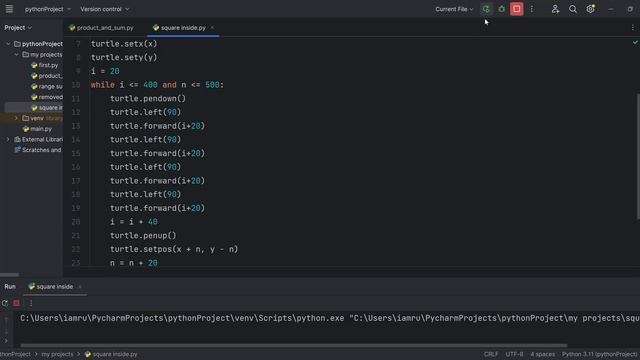Stop the running program with red stop button
640x360 pixels.
(x=516, y=9)
